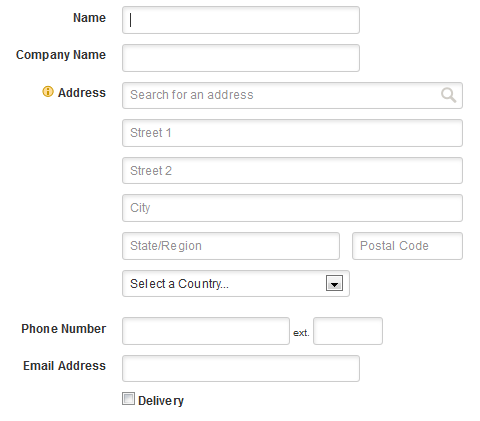The height and width of the screenshot is (421, 480).
Task: Open the Select a Country dropdown
Action: [236, 284]
